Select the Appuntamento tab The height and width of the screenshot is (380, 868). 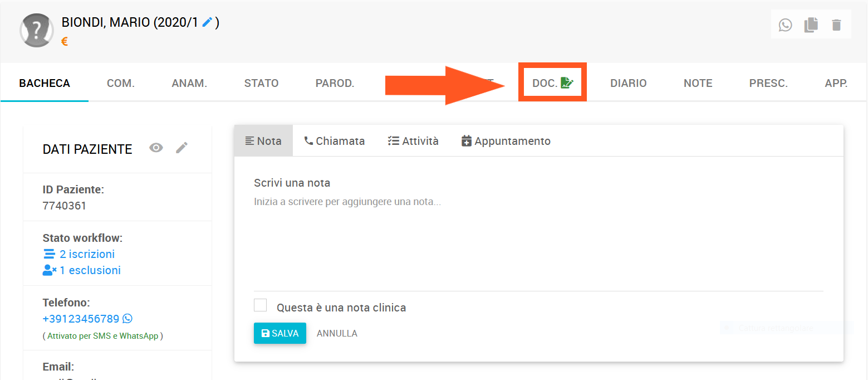tap(506, 141)
